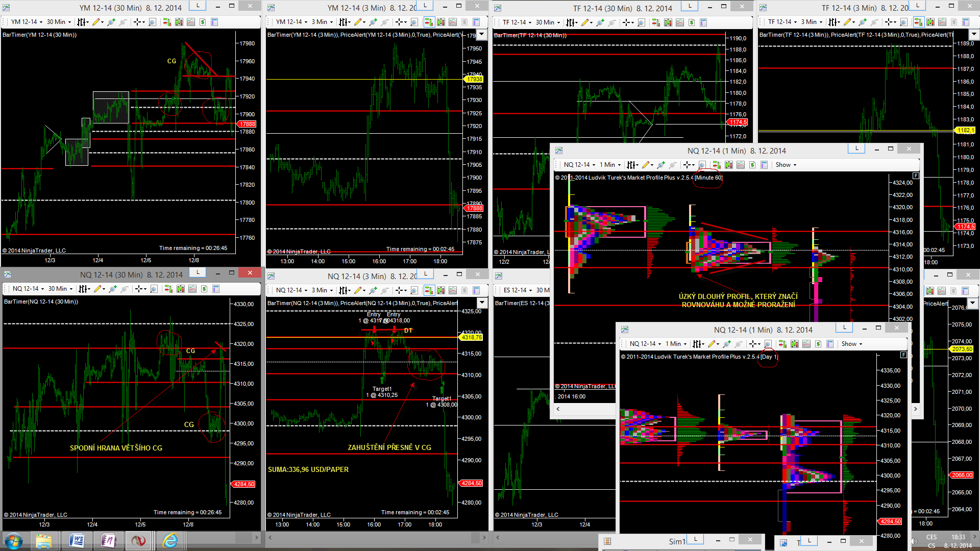This screenshot has height=551, width=980.
Task: Click Zoom In icon in NQ 30 Min toolbar
Action: (113, 289)
